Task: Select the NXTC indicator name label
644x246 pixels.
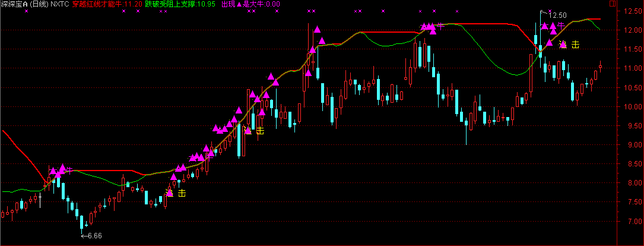Action: [x=60, y=4]
